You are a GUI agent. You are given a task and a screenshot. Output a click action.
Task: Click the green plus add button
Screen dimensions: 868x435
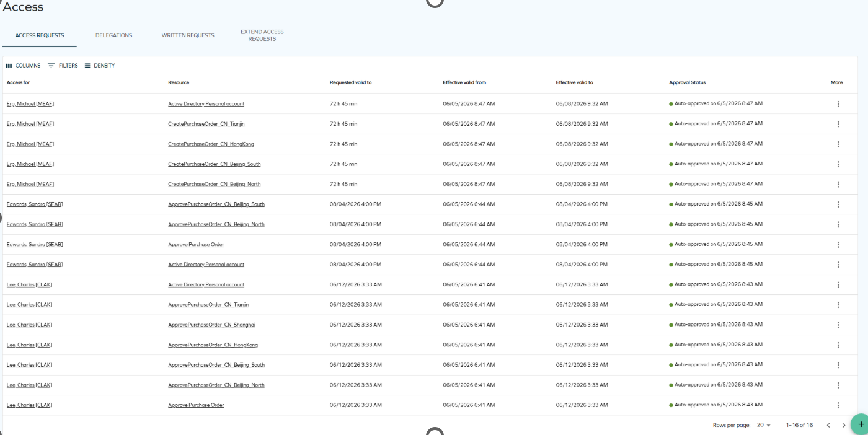(860, 424)
